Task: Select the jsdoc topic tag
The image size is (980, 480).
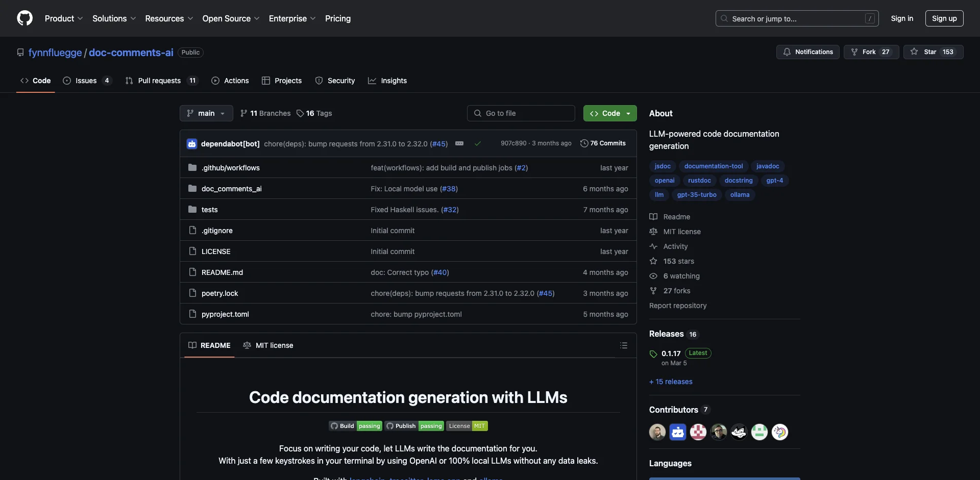Action: pos(663,166)
